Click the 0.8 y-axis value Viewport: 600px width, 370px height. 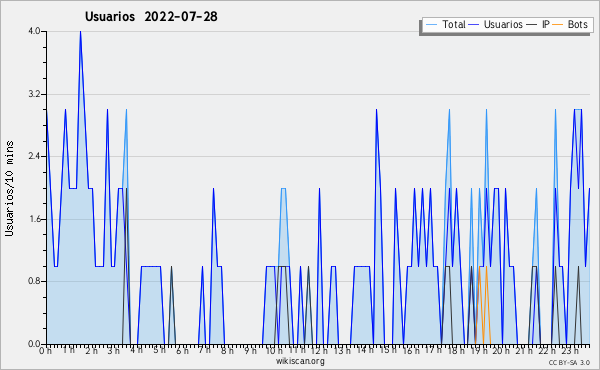coord(34,282)
